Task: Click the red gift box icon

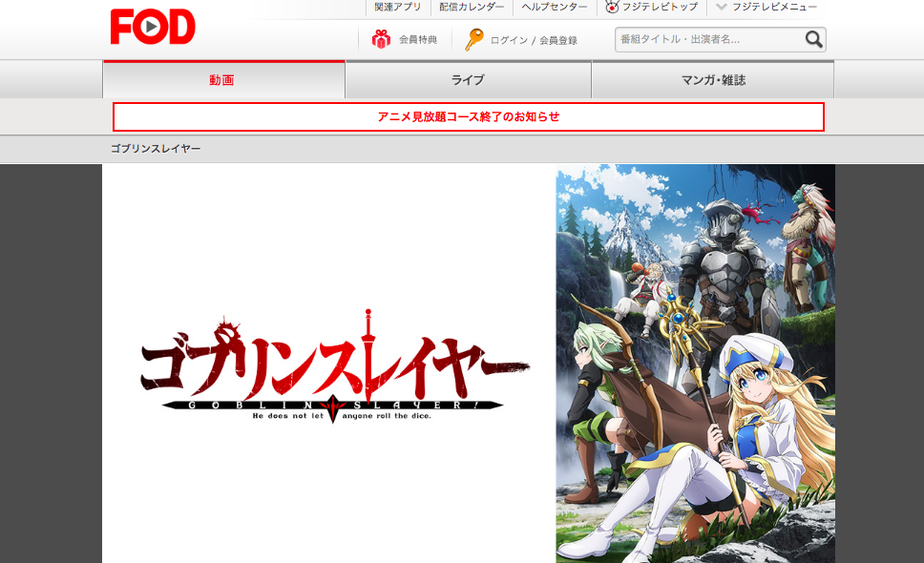Action: (x=381, y=39)
